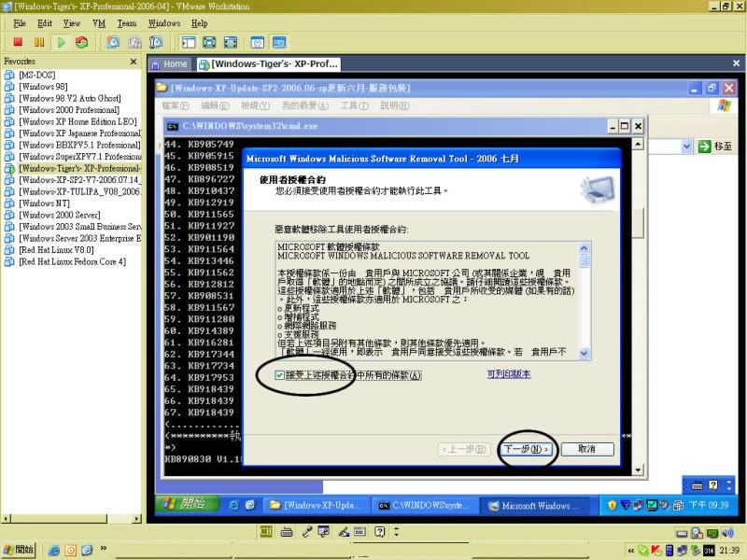Screen dimensions: 747x560
Task: Switch to C:\WINDOWS\syste taskbar button in guest
Action: (425, 505)
